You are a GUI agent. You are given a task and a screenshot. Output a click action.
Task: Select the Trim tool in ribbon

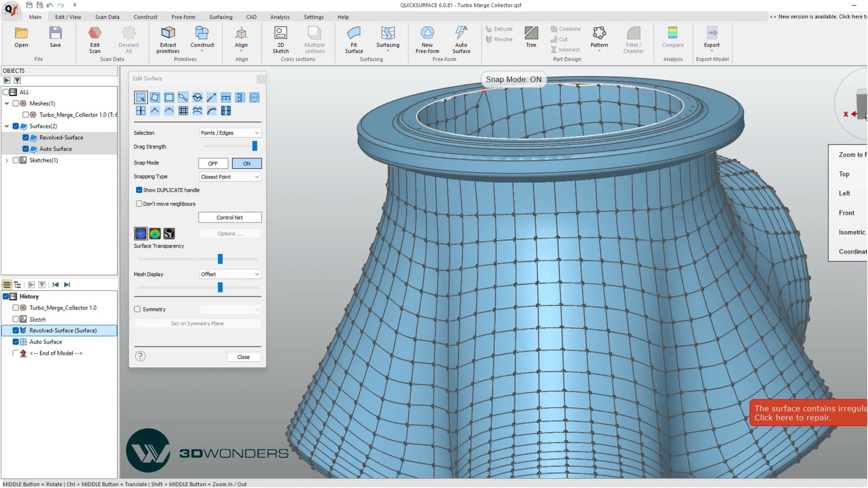click(x=531, y=35)
